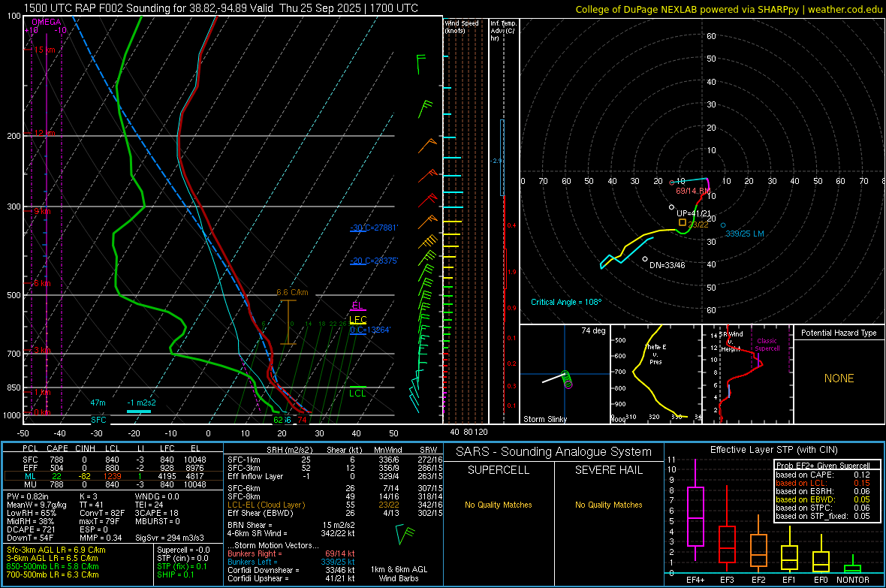
Task: Click the LCL marker on the skew-T
Action: coord(357,393)
